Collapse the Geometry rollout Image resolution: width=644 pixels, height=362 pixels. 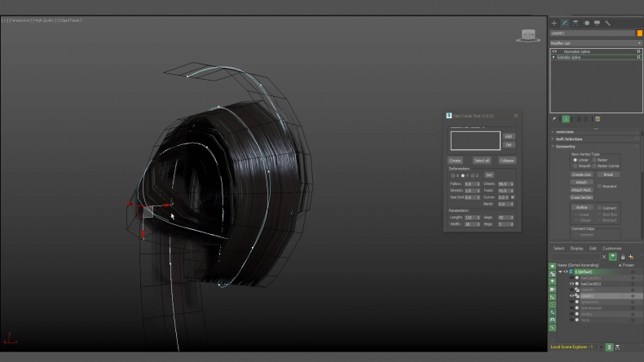pos(566,146)
